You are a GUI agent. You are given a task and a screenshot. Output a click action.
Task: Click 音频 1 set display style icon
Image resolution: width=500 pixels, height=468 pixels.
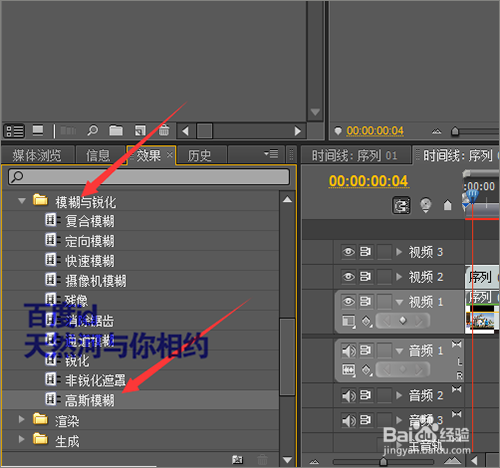click(x=349, y=370)
